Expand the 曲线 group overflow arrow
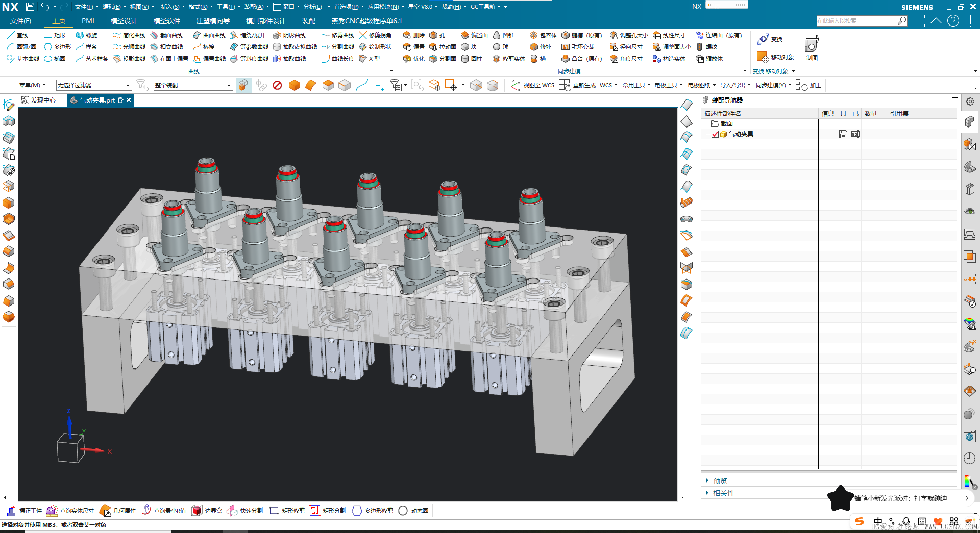980x533 pixels. 391,71
